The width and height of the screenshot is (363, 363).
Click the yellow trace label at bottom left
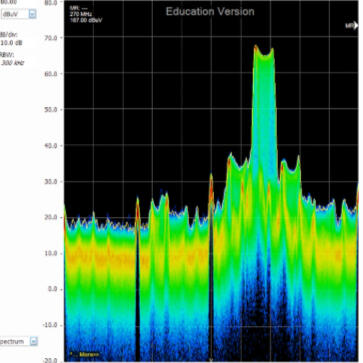pos(84,354)
